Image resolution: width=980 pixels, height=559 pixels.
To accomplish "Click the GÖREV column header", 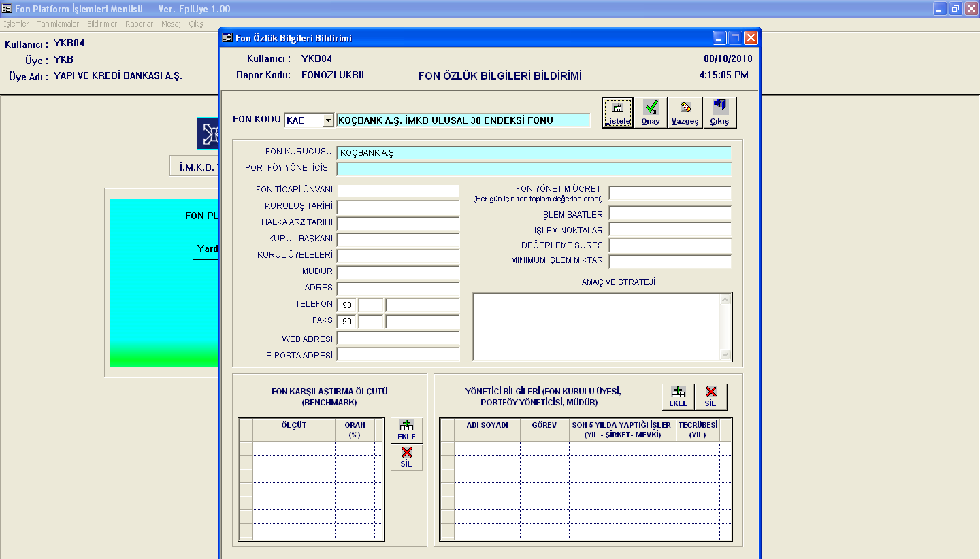I will (545, 430).
